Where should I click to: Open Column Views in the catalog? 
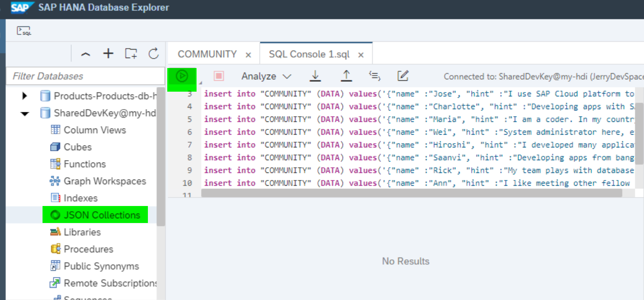coord(95,130)
